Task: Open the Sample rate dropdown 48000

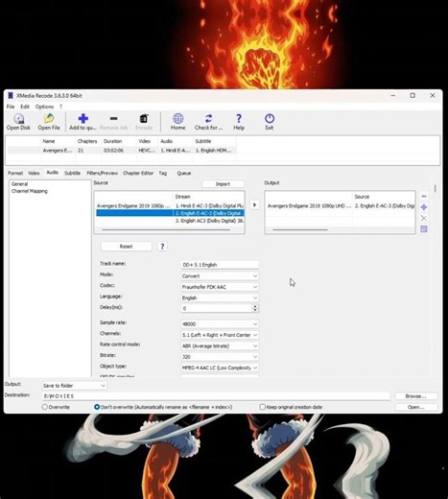Action: pos(220,324)
